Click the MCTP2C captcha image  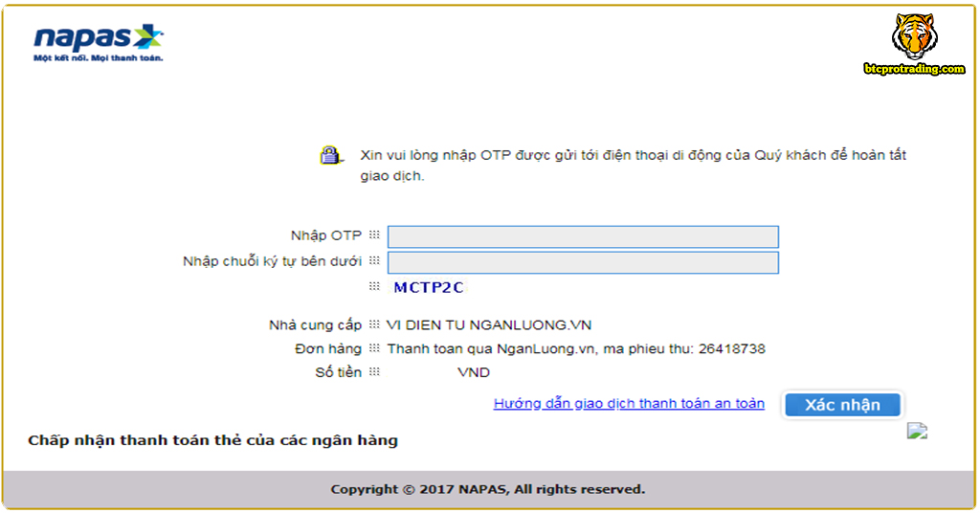tap(428, 287)
